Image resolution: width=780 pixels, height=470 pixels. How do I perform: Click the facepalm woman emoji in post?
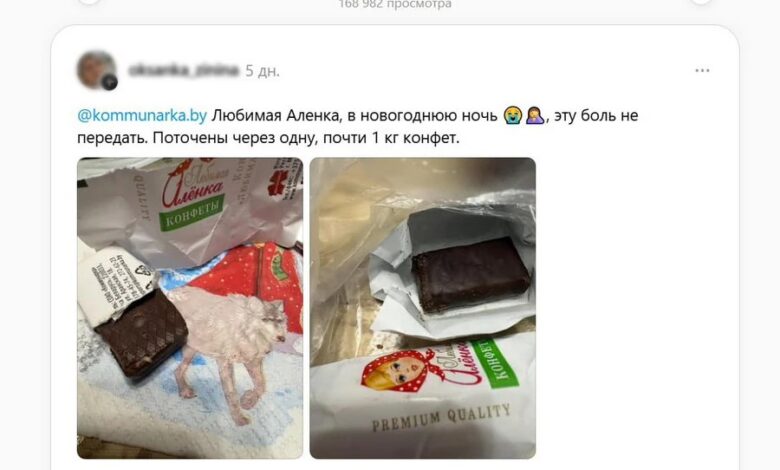535,115
